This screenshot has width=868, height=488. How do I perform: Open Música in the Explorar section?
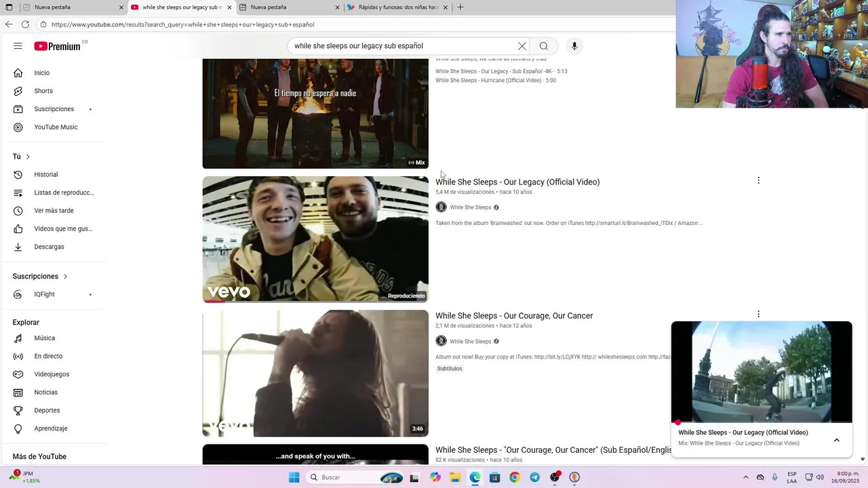coord(53,338)
